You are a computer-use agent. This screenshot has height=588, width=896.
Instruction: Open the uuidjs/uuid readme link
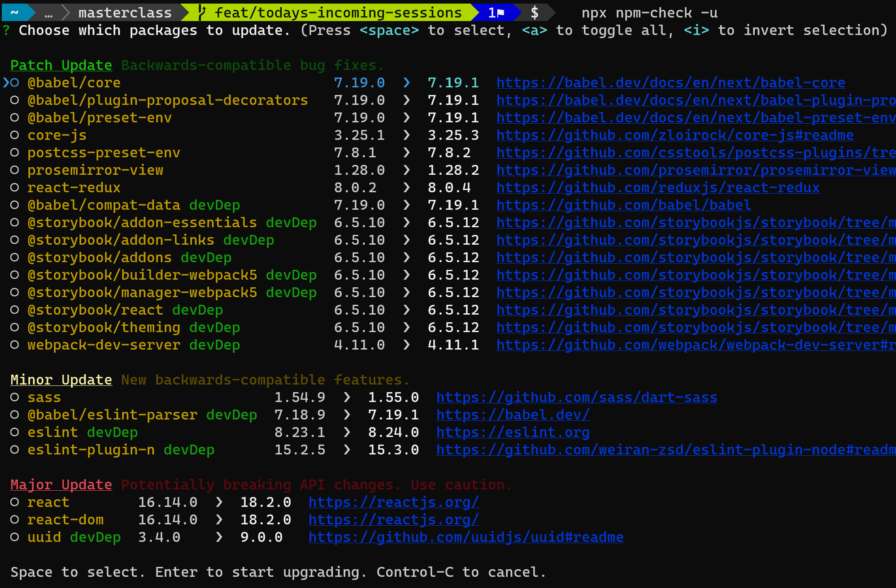click(x=466, y=537)
